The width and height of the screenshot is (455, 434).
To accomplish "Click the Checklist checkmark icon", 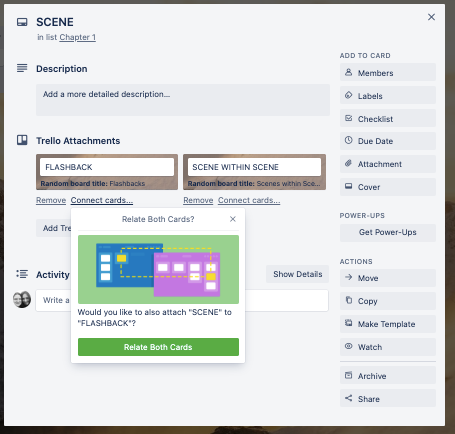I will tap(348, 118).
